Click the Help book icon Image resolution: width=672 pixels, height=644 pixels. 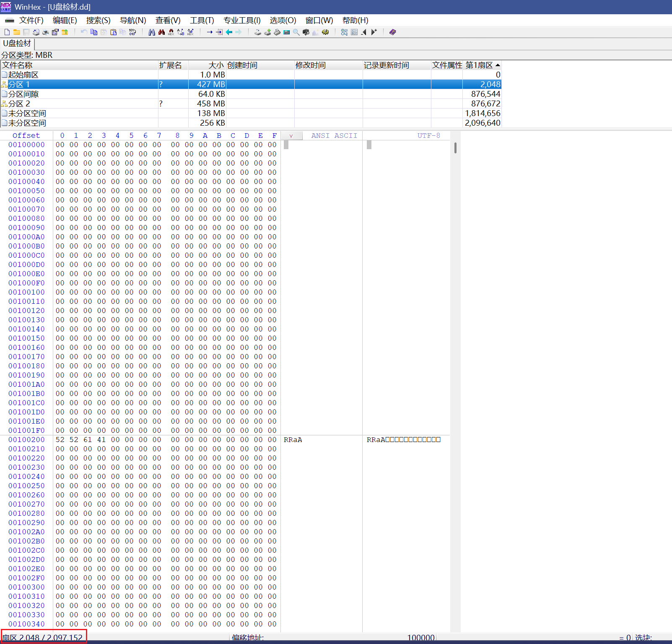[x=392, y=32]
